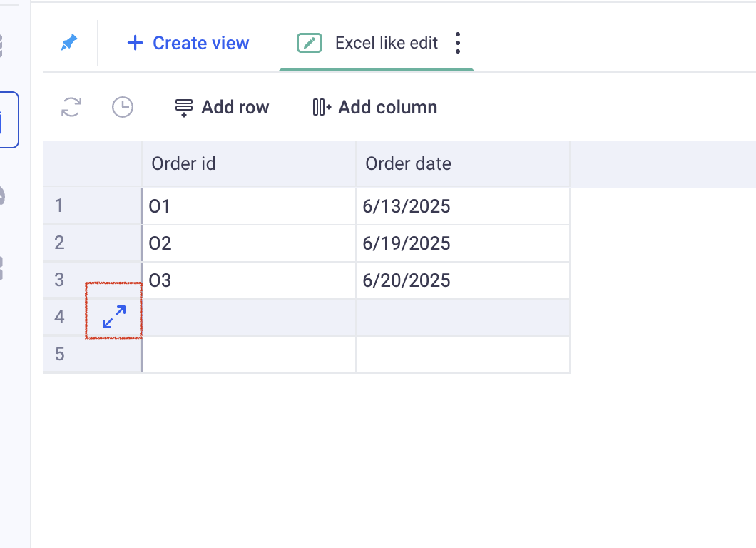Select row number 3 header

60,280
